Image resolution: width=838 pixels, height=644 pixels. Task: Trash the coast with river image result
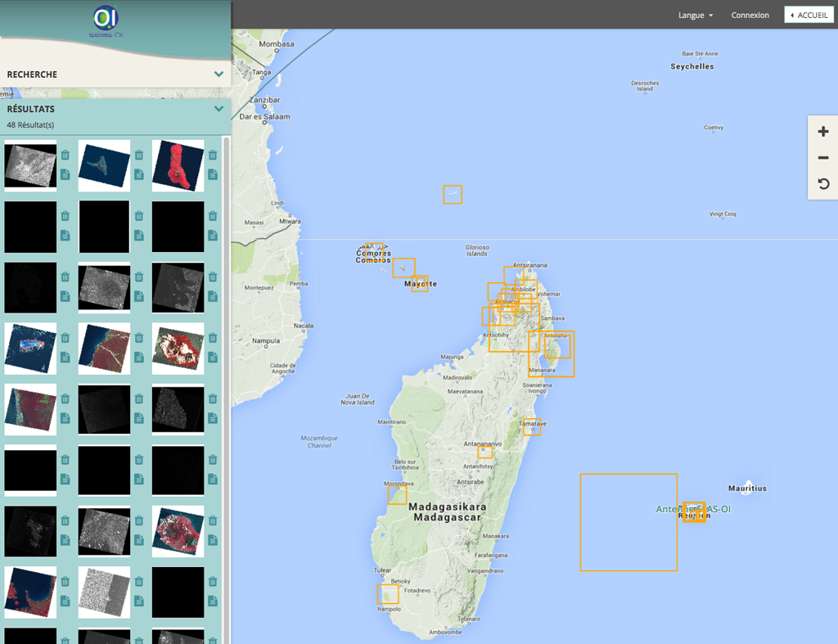(139, 338)
